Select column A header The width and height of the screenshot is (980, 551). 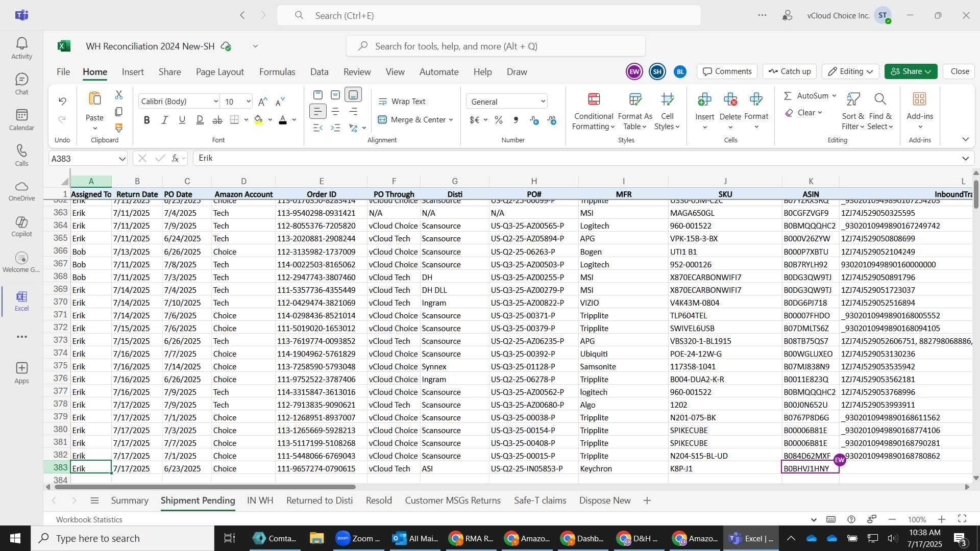point(91,181)
